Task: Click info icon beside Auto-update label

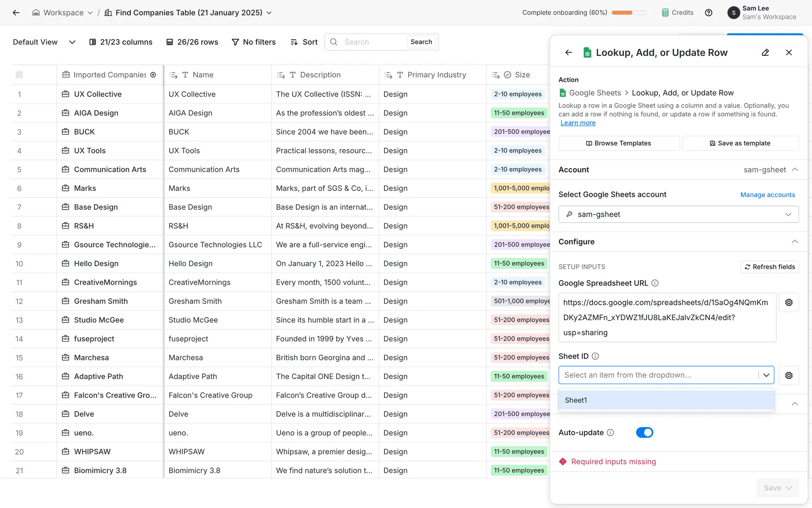Action: point(610,432)
